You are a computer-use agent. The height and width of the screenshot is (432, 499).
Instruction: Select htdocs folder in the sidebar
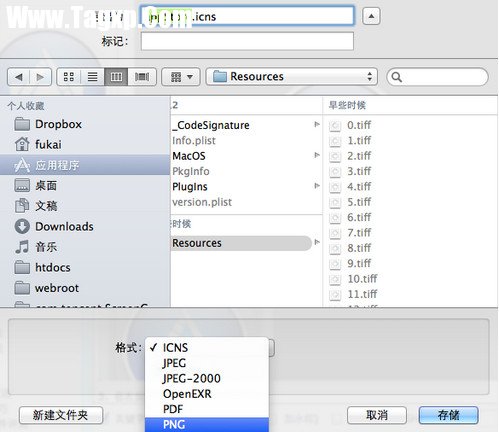(85, 268)
